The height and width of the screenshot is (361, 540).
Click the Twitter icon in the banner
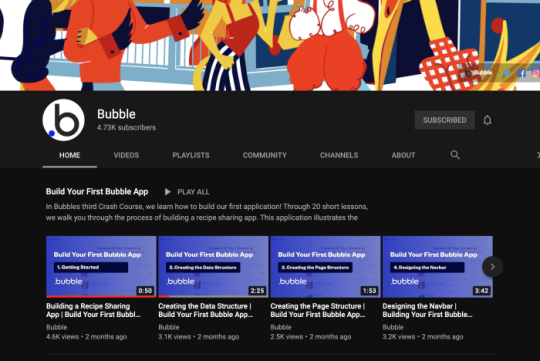(x=507, y=73)
